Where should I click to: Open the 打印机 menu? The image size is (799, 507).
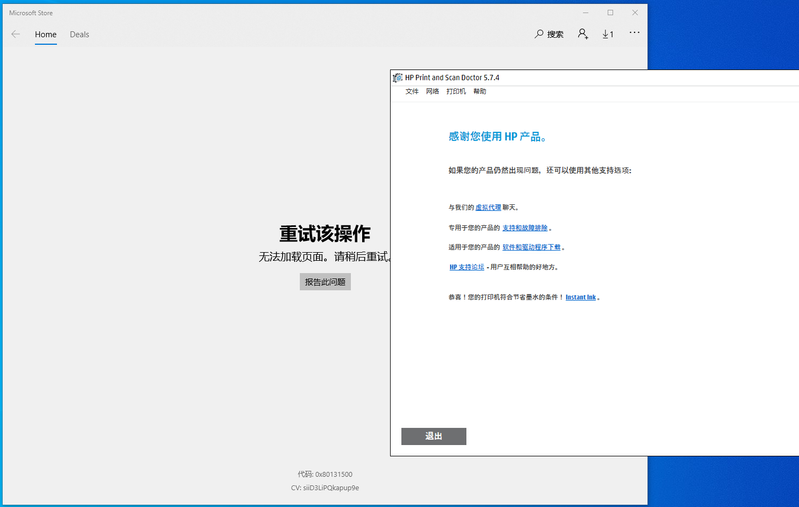click(x=456, y=91)
